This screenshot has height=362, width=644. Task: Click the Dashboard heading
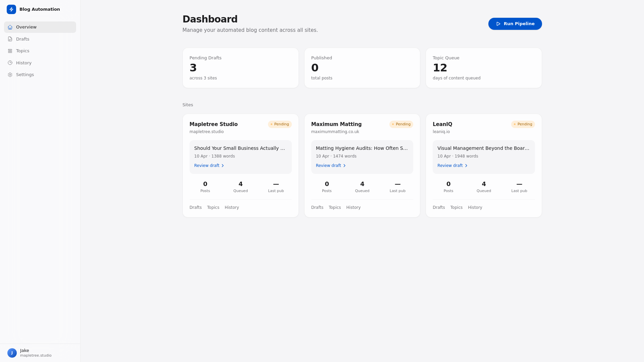click(x=210, y=19)
